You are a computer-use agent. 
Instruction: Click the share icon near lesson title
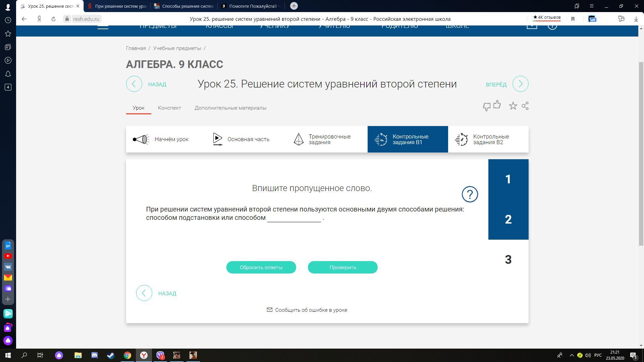[525, 106]
